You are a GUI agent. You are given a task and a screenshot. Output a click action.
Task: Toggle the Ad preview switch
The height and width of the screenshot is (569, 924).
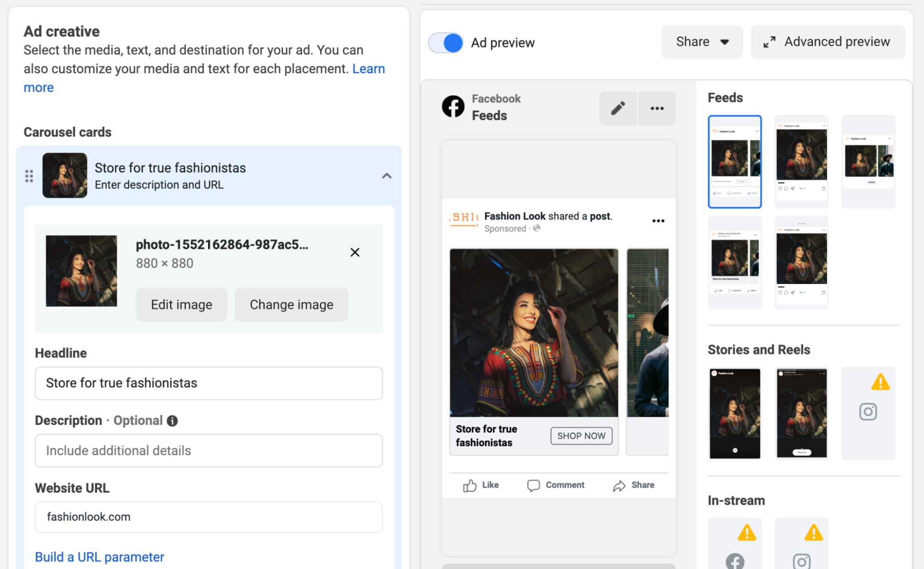pyautogui.click(x=445, y=43)
